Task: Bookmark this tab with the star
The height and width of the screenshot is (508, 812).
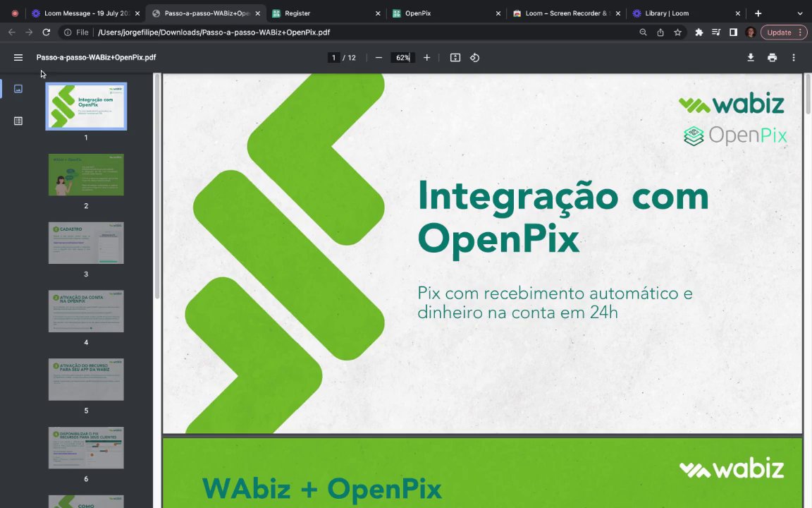Action: (x=677, y=32)
